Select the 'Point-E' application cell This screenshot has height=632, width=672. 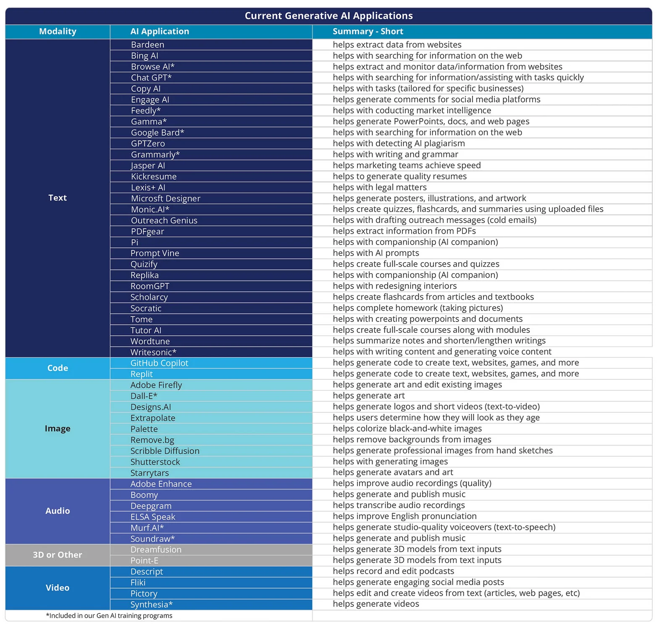pyautogui.click(x=211, y=560)
